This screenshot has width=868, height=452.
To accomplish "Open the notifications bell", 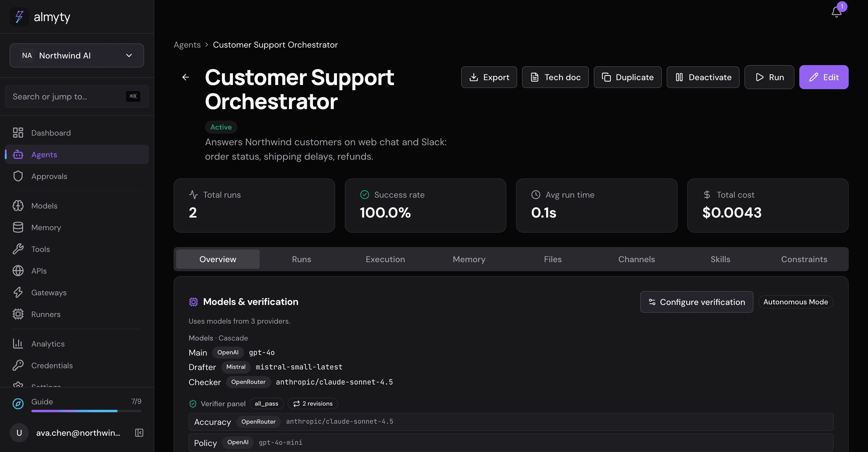I will 836,12.
